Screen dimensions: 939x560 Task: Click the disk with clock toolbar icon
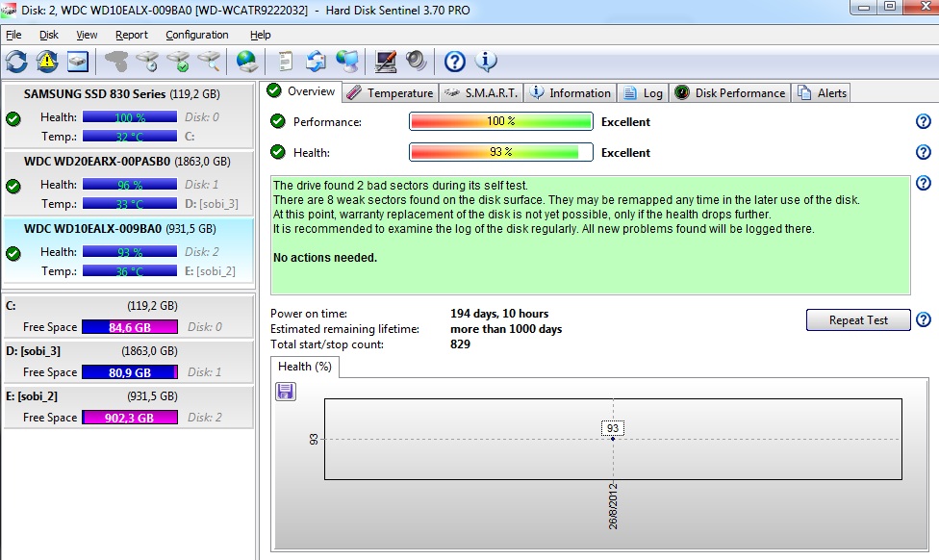pyautogui.click(x=147, y=61)
